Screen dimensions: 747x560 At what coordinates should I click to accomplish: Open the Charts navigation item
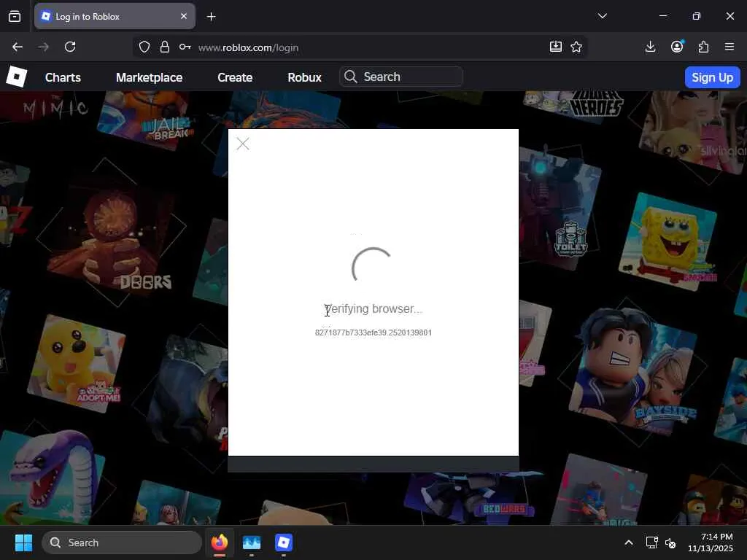click(x=63, y=77)
